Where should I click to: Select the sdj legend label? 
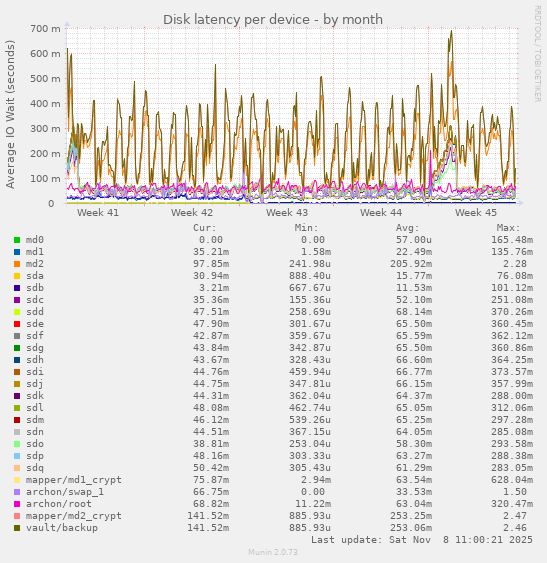point(35,384)
